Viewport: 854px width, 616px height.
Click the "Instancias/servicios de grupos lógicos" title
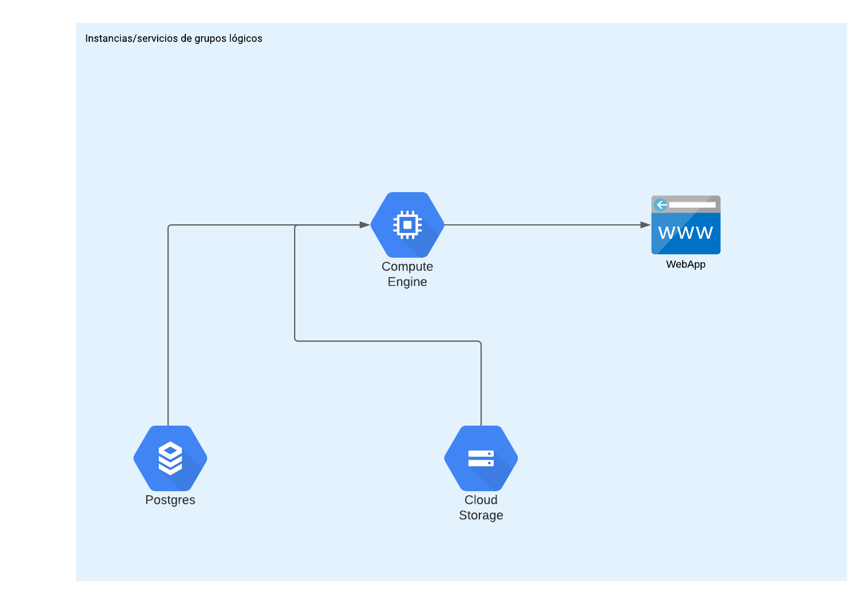pos(174,39)
